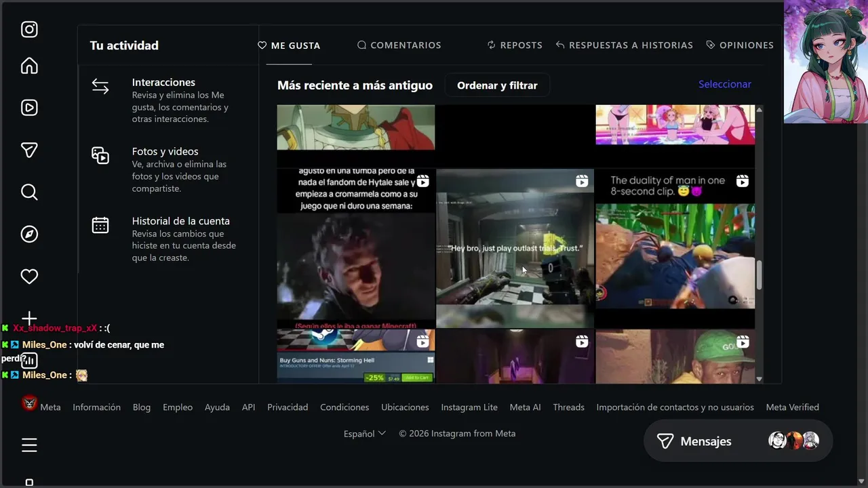Click scrollbar down arrow of likes grid

[759, 379]
